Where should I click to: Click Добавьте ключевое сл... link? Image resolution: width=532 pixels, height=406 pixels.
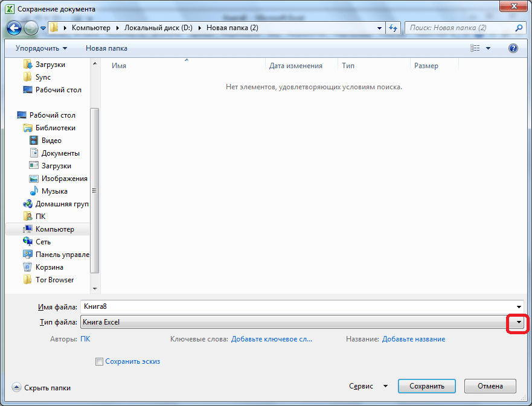[x=271, y=339]
